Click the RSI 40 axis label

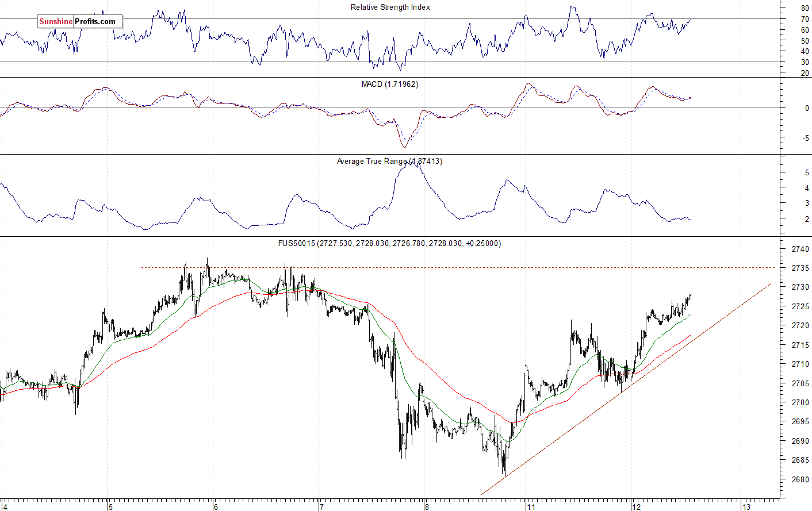[x=805, y=52]
